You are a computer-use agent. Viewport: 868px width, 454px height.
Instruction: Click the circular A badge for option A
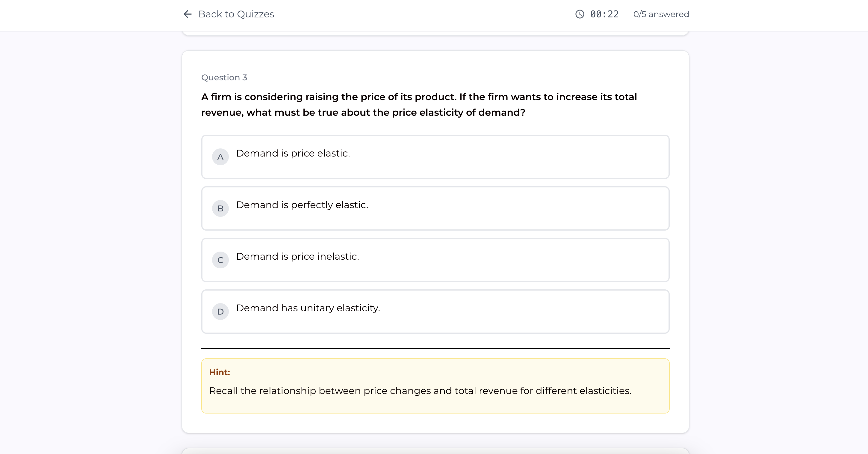pyautogui.click(x=220, y=157)
